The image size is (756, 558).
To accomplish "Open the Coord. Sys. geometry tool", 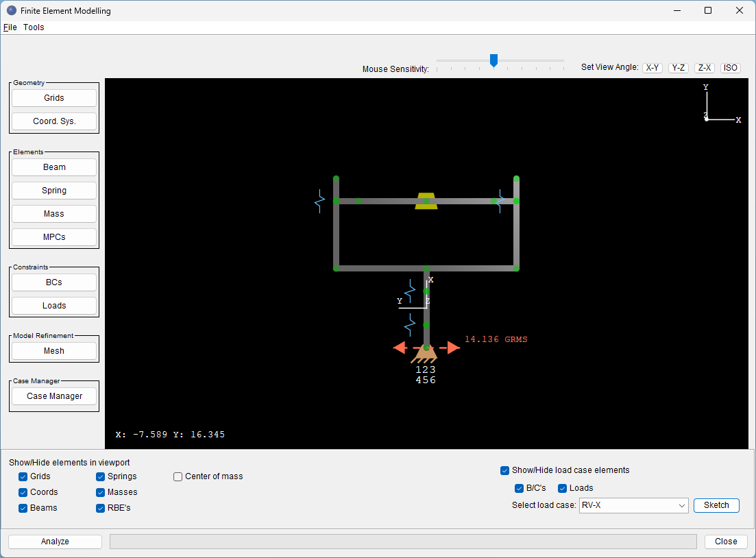I will [53, 121].
